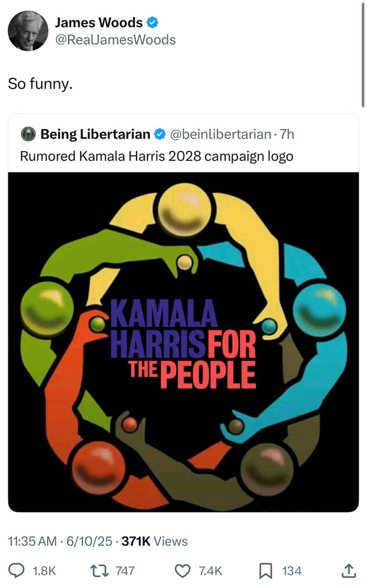View the 7.4K likes count
The height and width of the screenshot is (588, 367).
tap(210, 571)
